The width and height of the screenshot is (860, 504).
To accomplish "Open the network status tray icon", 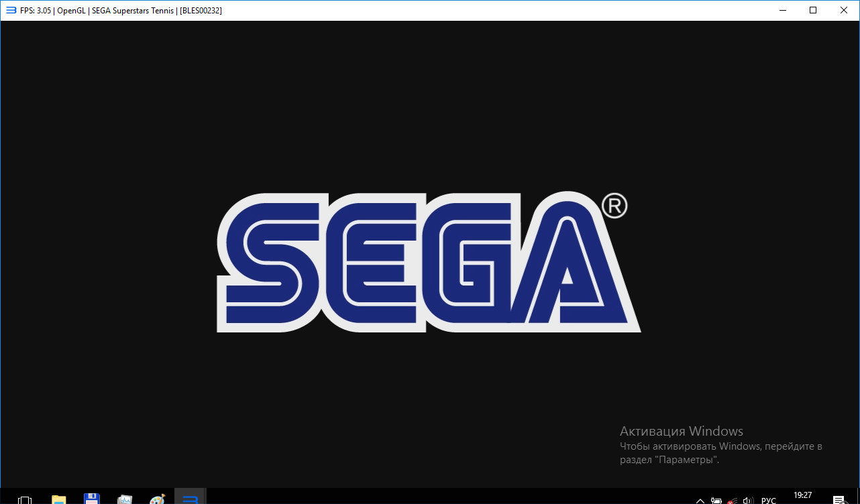I will pyautogui.click(x=732, y=501).
